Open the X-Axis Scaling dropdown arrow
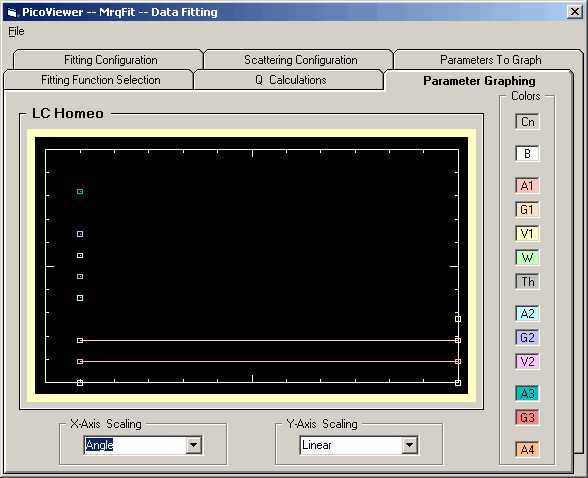Screen dimensions: 588x478 pyautogui.click(x=194, y=445)
